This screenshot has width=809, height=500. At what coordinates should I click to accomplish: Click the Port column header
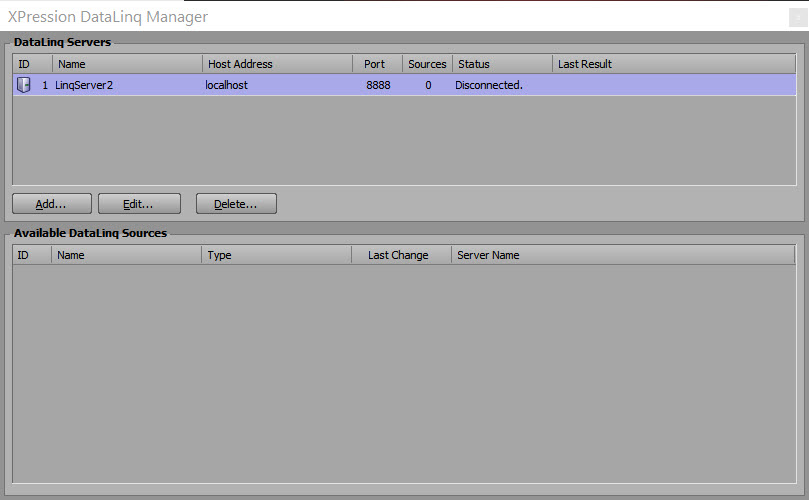[x=377, y=64]
